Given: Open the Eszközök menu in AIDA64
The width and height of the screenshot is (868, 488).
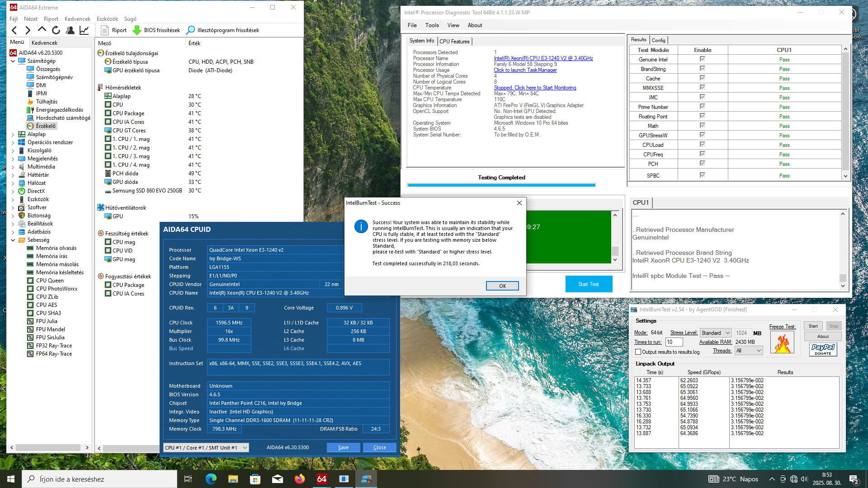Looking at the screenshot, I should 107,19.
